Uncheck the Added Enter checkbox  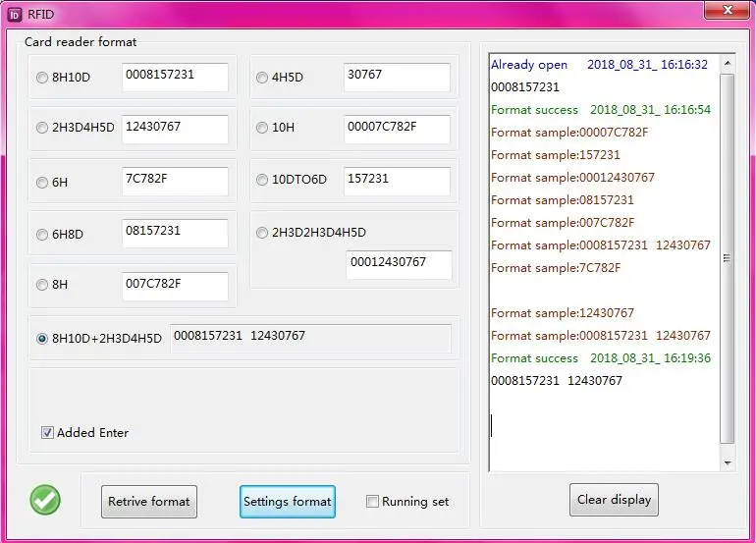(47, 433)
